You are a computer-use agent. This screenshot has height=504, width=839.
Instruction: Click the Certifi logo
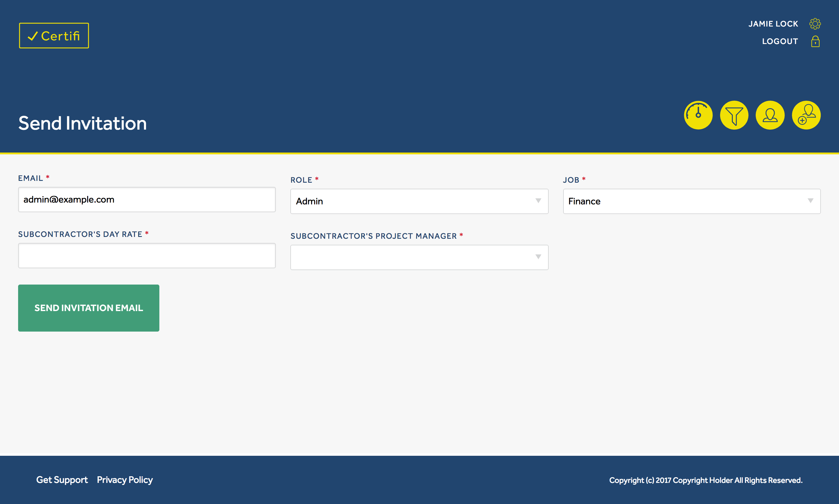[53, 35]
